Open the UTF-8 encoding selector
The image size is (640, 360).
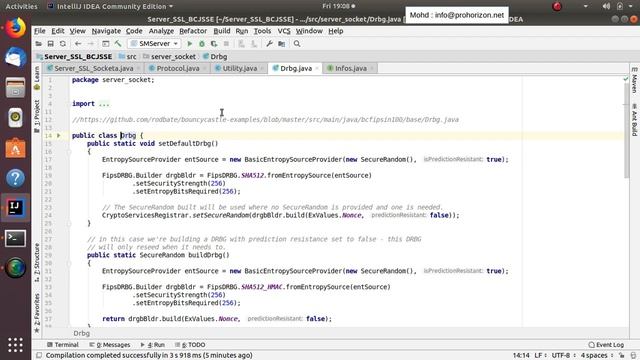[564, 356]
